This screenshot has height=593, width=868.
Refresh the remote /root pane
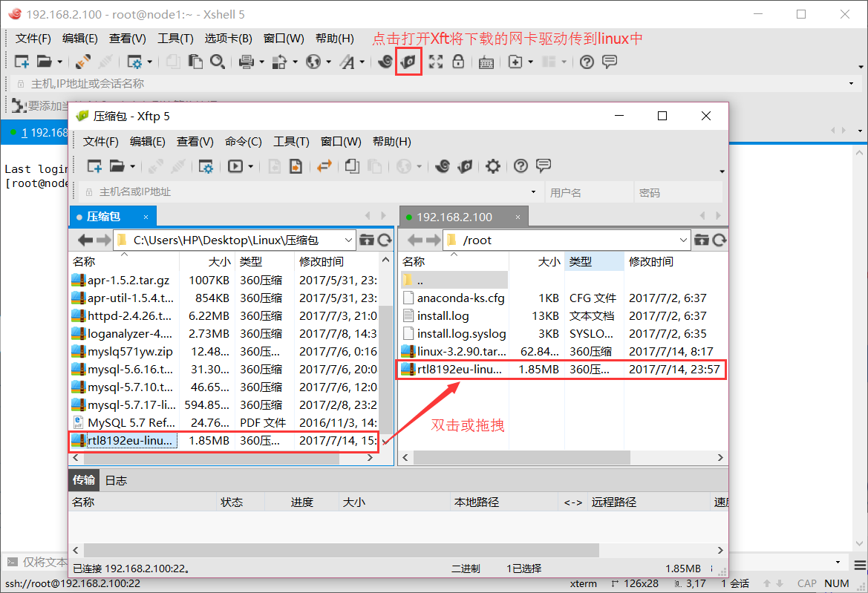click(x=719, y=240)
